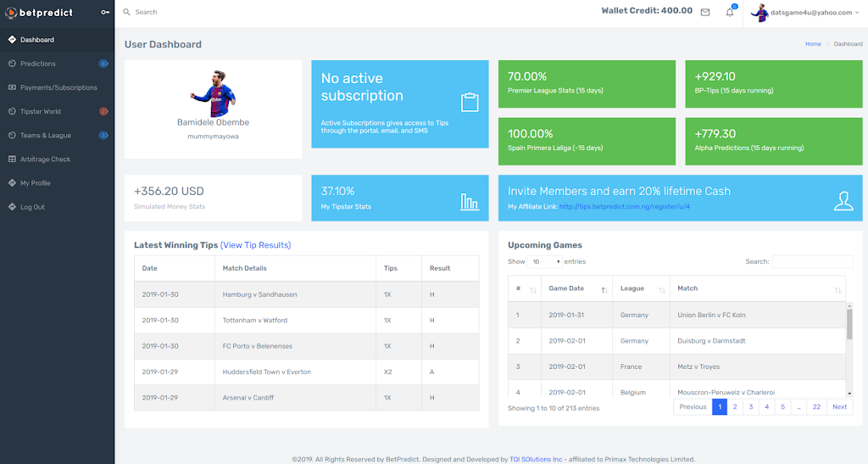Go to My Profile

[x=57, y=182]
